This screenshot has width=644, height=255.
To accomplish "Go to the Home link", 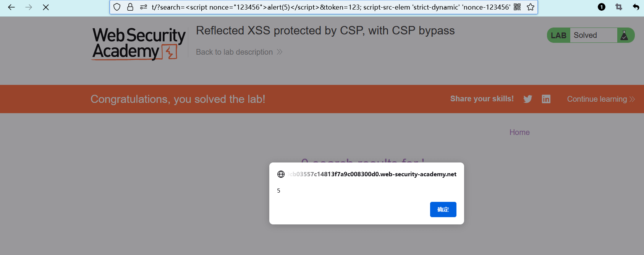I will 519,132.
